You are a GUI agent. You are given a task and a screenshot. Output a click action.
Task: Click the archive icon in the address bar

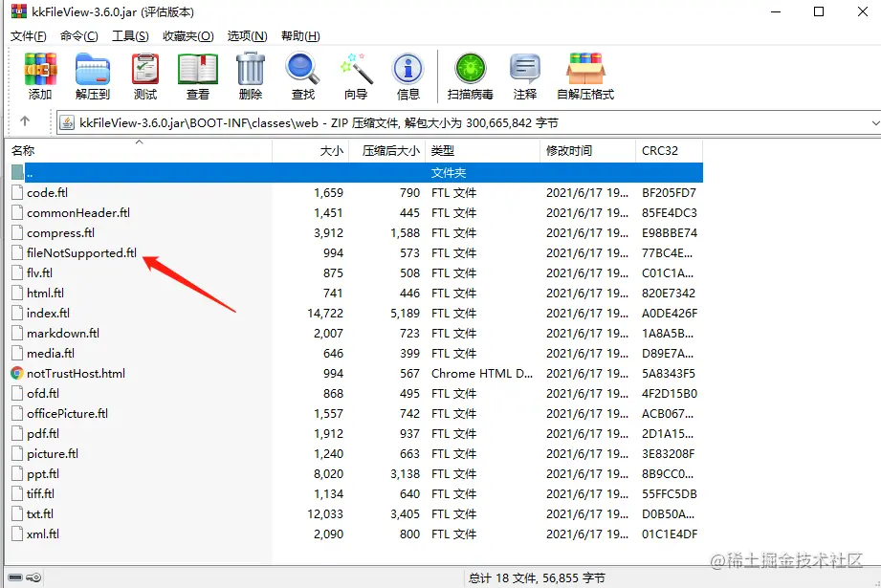tap(67, 122)
